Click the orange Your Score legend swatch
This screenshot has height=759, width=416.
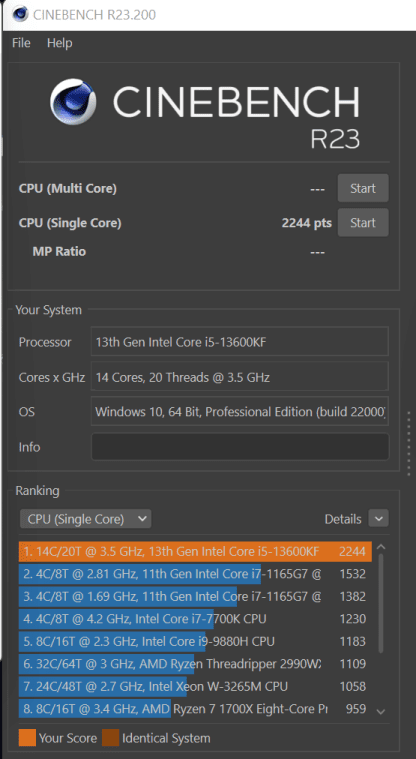pyautogui.click(x=27, y=738)
